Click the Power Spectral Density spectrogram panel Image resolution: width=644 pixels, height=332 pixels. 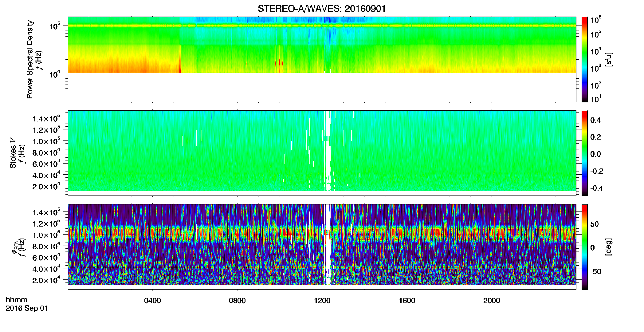tap(322, 59)
